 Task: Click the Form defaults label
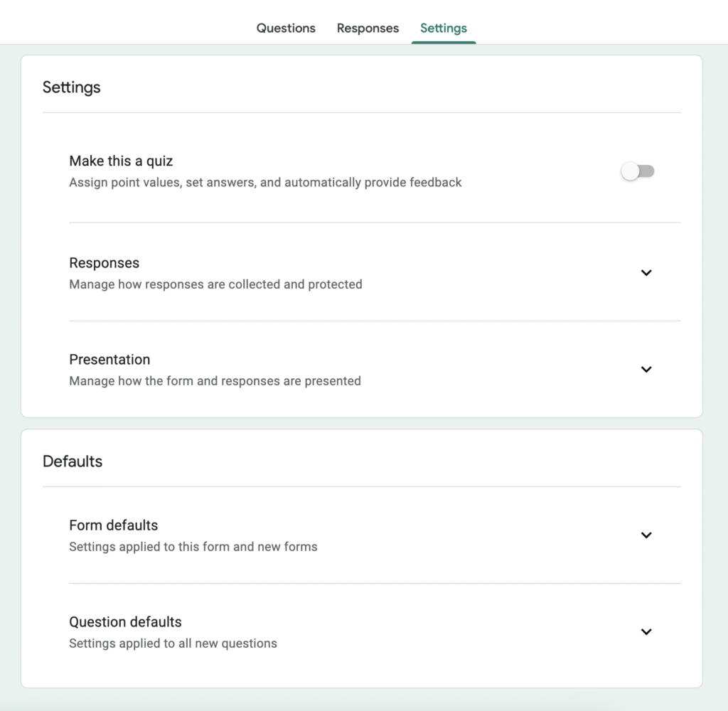[x=112, y=525]
